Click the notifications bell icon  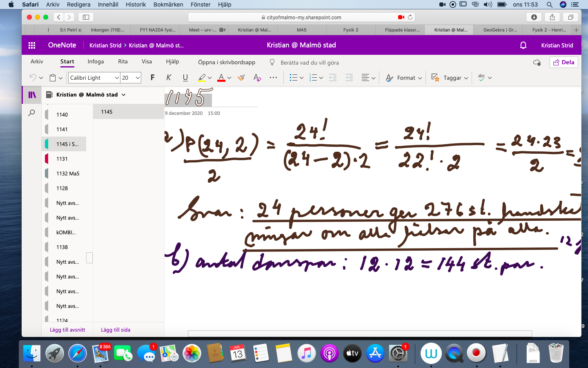point(523,45)
